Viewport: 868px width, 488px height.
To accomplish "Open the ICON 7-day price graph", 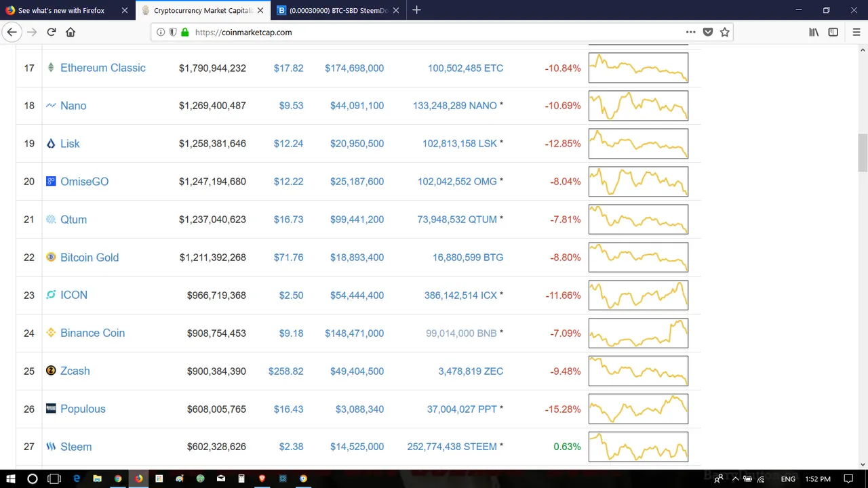I will 638,295.
